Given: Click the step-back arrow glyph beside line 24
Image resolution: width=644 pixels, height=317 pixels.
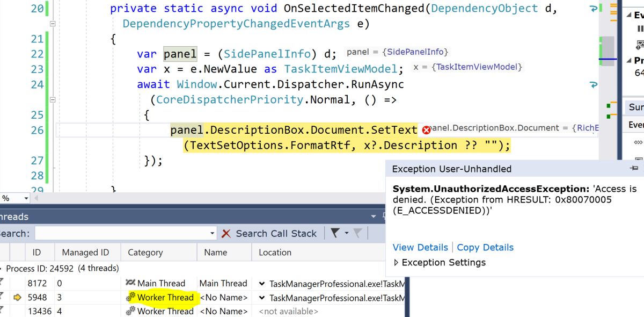Looking at the screenshot, I should (x=594, y=84).
